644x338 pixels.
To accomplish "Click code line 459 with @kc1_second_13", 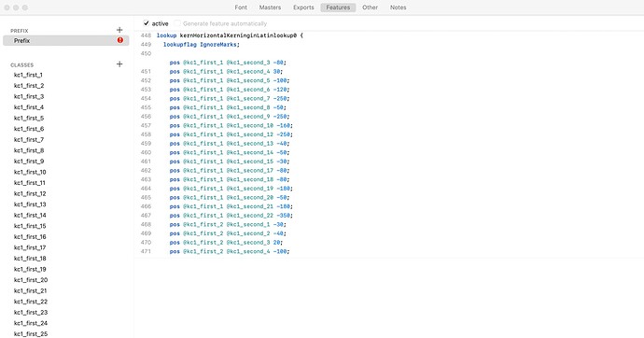I will click(230, 144).
